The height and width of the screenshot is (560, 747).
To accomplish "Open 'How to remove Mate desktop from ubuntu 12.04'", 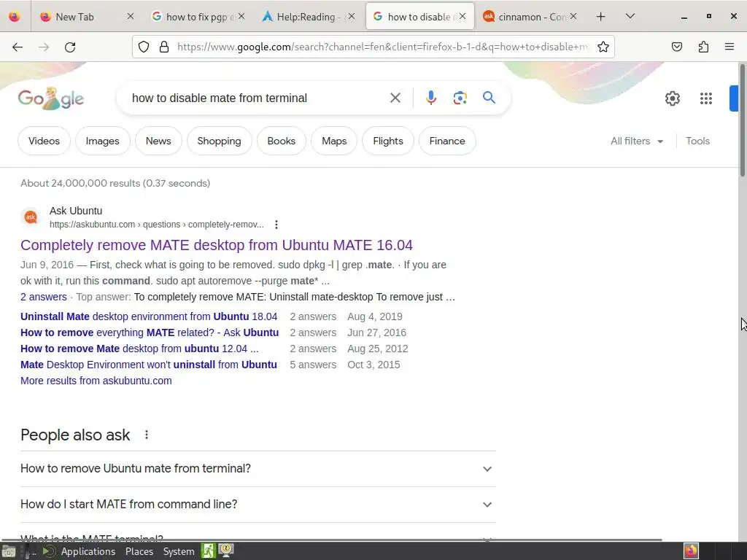I will point(139,349).
